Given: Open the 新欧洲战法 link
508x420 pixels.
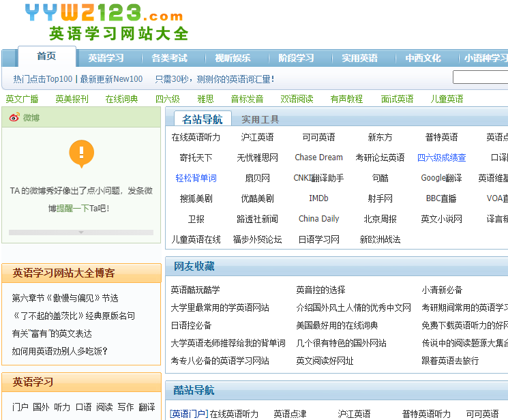Looking at the screenshot, I should (380, 239).
